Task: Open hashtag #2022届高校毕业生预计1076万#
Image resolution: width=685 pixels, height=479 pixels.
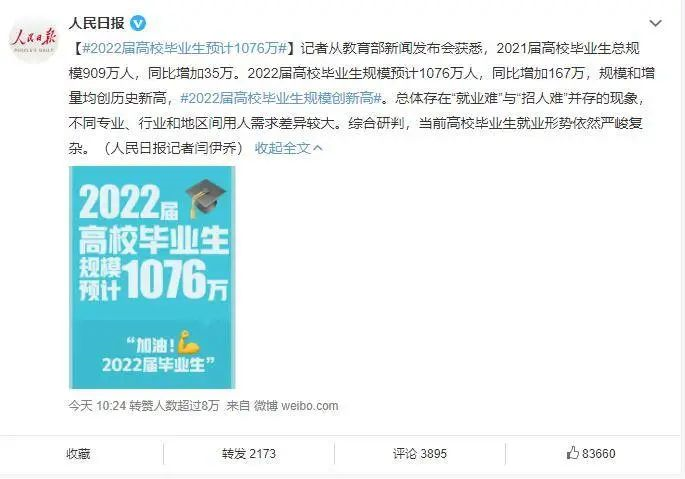Action: (x=184, y=48)
